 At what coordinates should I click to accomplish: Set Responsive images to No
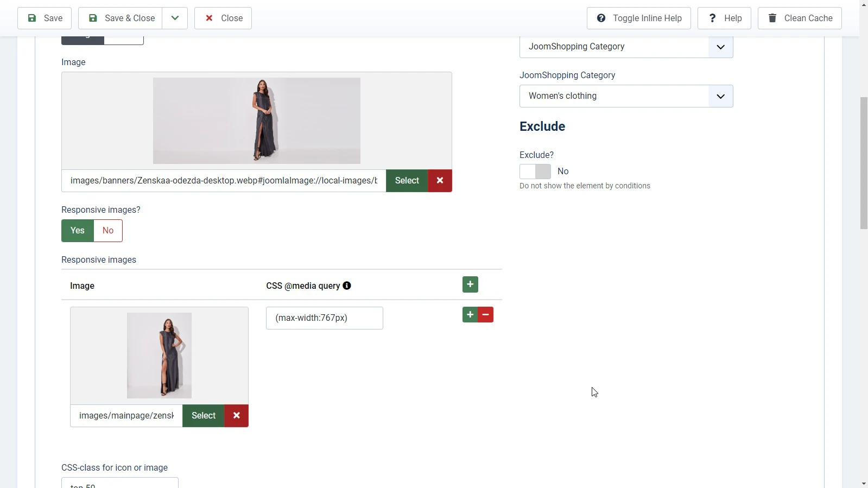[x=108, y=231]
